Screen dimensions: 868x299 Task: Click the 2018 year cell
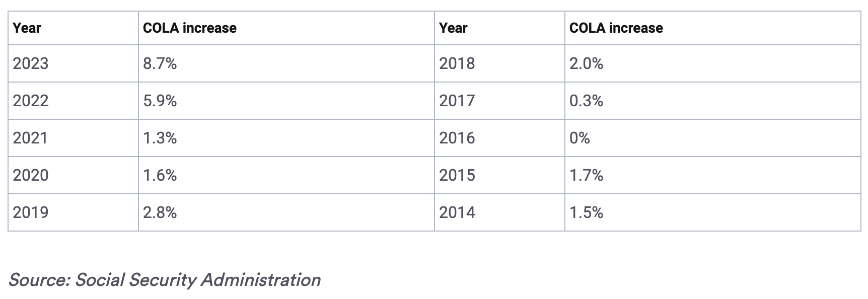pos(457,63)
